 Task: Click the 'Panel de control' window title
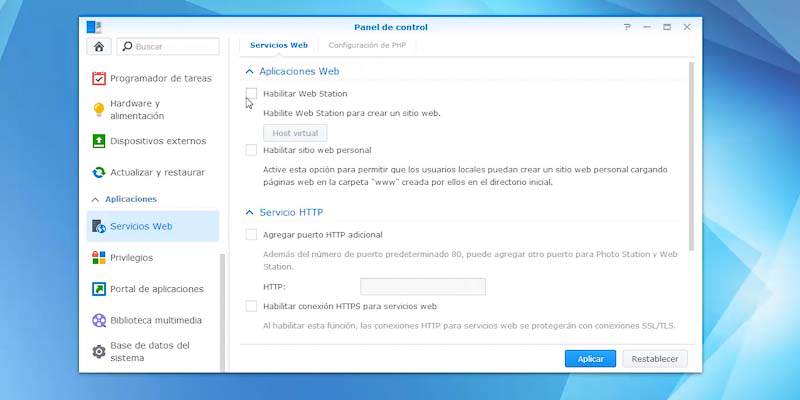pyautogui.click(x=391, y=27)
